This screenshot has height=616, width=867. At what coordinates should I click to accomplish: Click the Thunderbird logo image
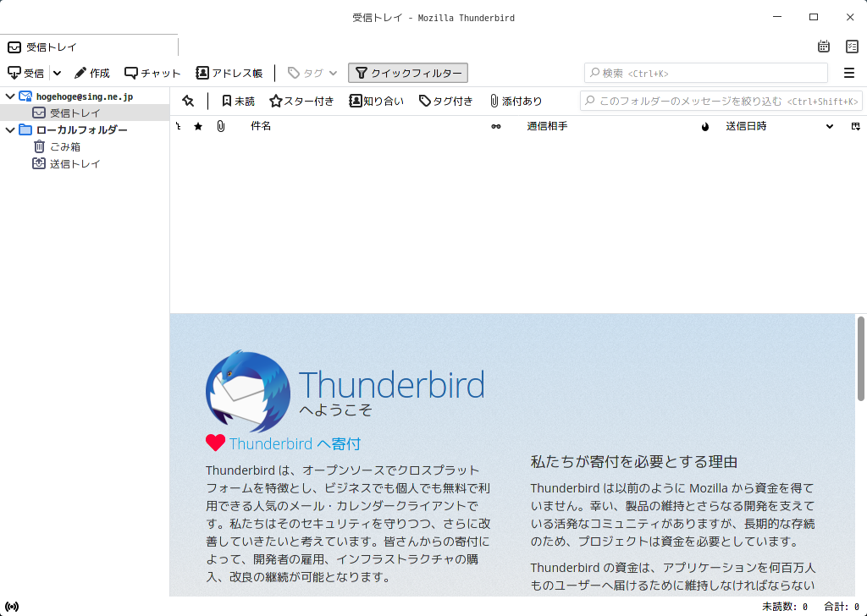248,391
